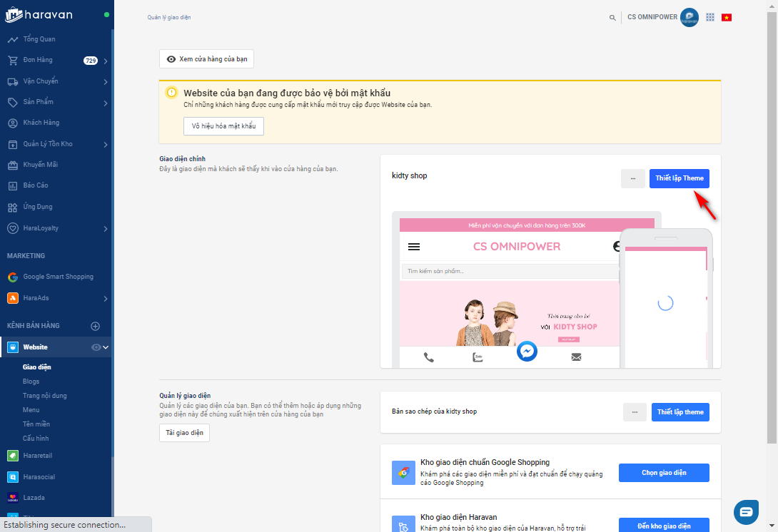The image size is (778, 532).
Task: Open the chat support bubble icon
Action: tap(746, 512)
